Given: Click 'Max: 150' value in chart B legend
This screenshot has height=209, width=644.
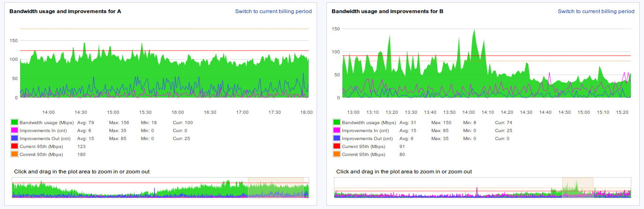Looking at the screenshot, I should click(442, 123).
